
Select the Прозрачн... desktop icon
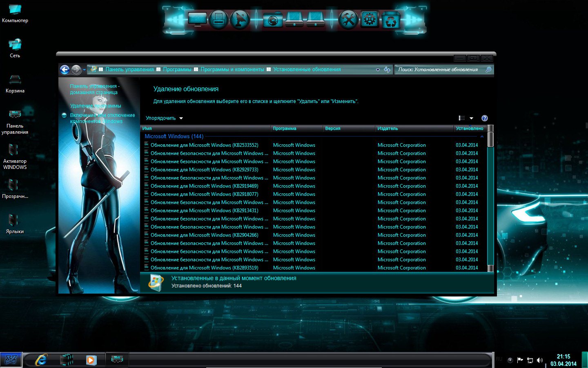[x=15, y=189]
